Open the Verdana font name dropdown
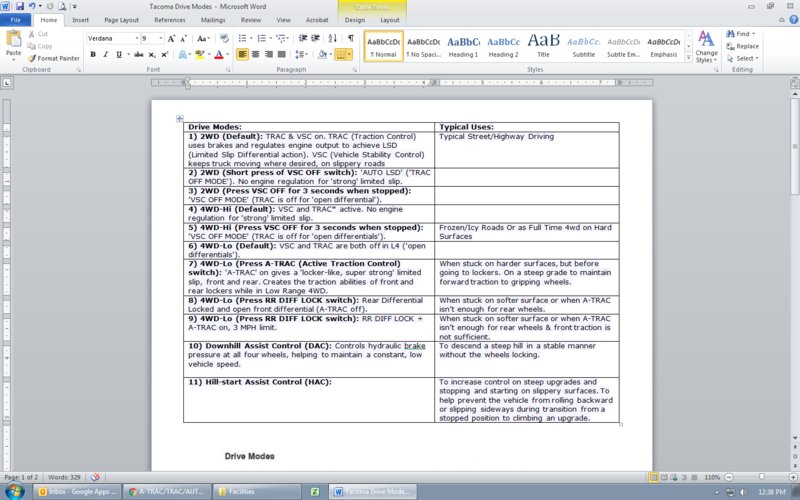This screenshot has height=500, width=800. point(137,38)
